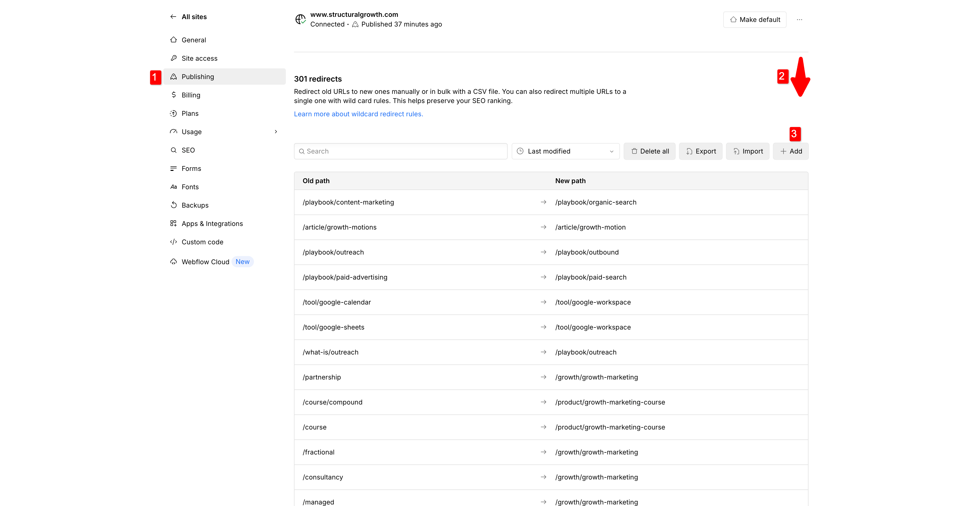The width and height of the screenshot is (980, 506).
Task: Go to Site access settings
Action: point(199,58)
